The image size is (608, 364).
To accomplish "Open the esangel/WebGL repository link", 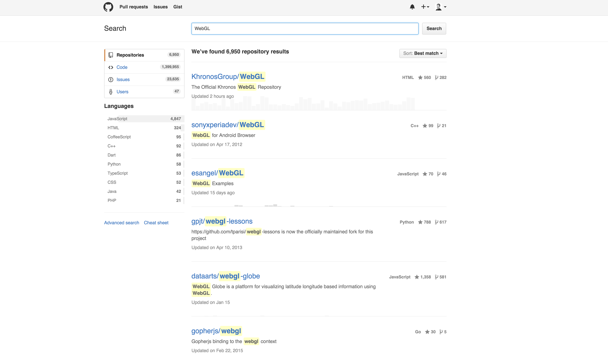I will (x=217, y=173).
